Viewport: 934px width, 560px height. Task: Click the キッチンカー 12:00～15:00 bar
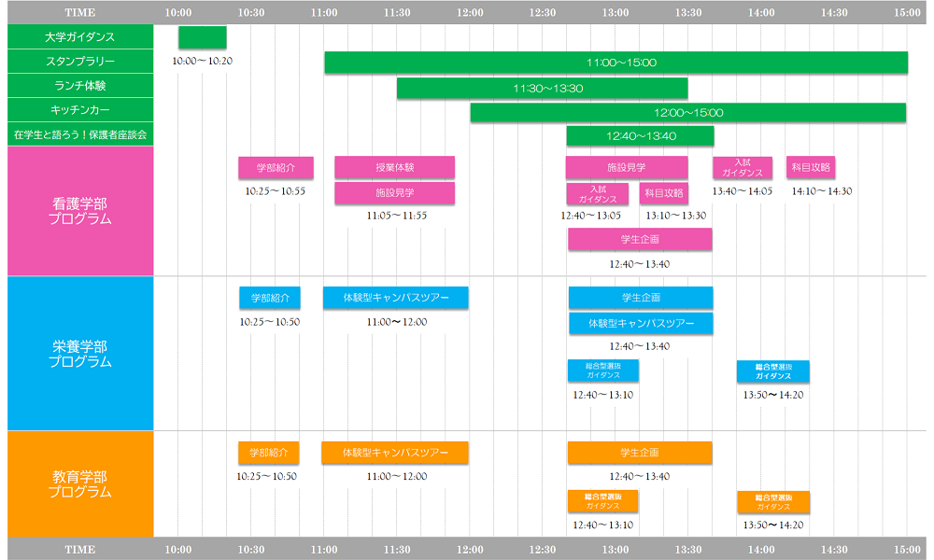point(687,112)
